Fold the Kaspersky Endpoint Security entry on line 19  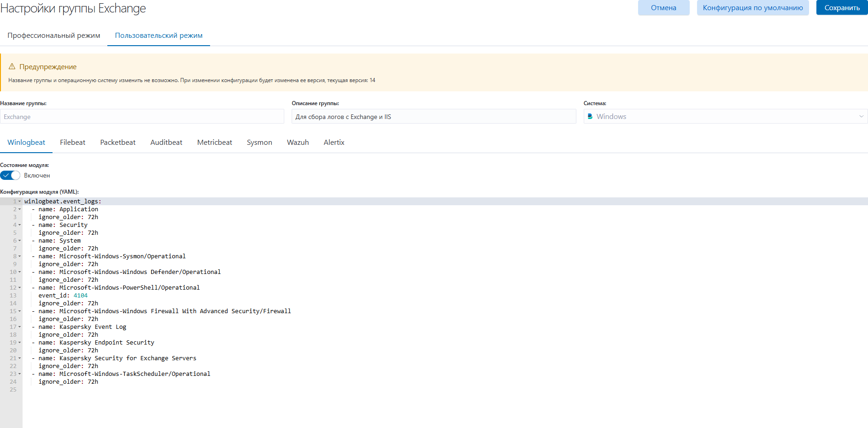[19, 343]
